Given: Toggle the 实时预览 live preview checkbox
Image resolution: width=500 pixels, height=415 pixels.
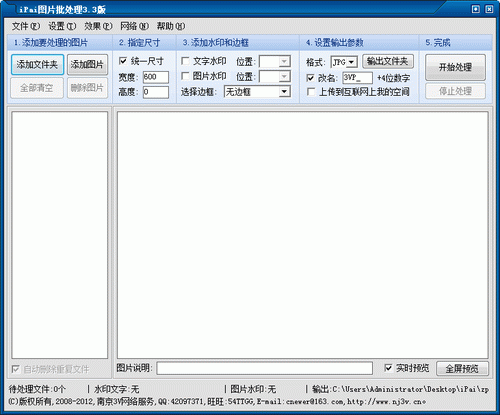Looking at the screenshot, I should [388, 368].
